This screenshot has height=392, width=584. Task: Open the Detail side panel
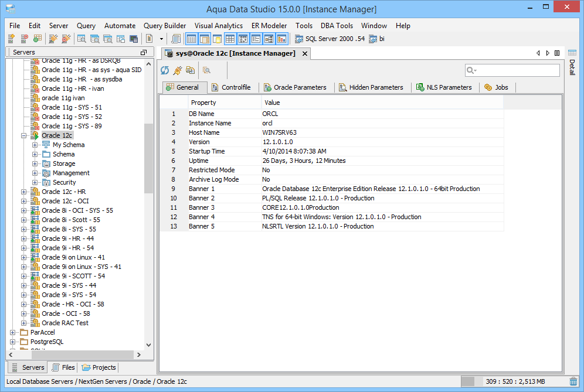click(572, 63)
